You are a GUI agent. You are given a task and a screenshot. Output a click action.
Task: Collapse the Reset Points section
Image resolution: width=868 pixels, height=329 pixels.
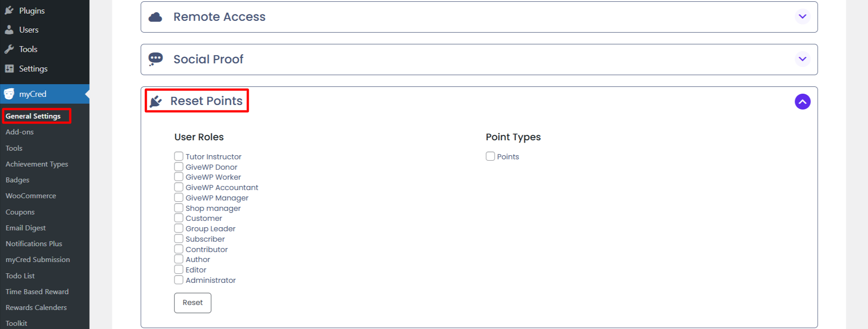pos(802,102)
